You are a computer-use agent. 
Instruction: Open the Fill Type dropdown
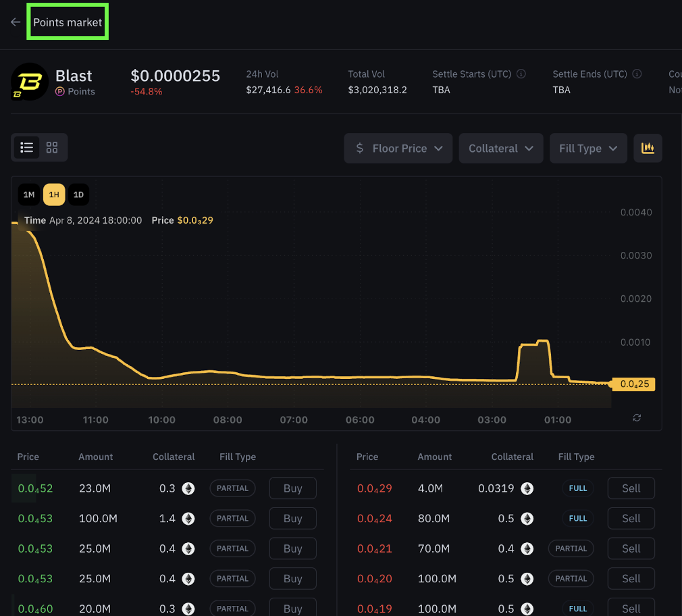point(588,149)
